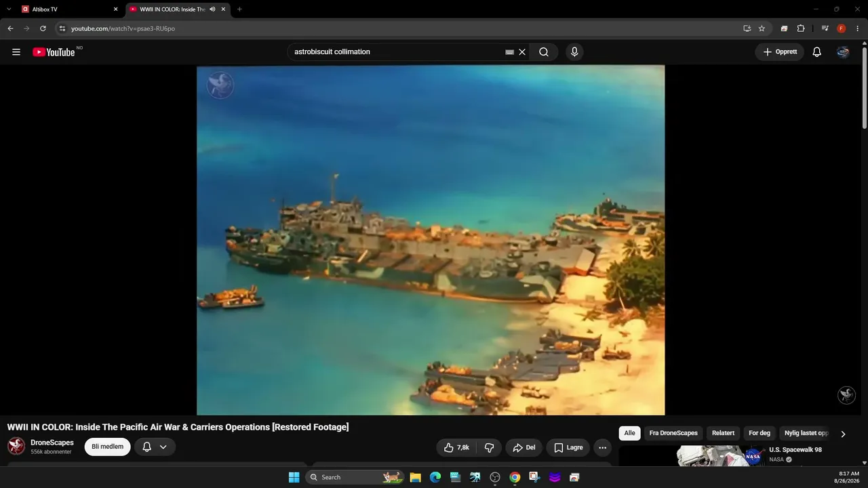
Task: Start voice search with the microphone
Action: pos(574,52)
